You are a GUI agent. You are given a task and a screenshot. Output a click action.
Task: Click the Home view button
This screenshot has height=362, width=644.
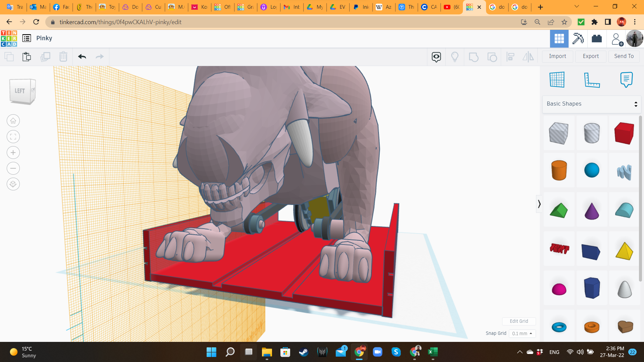[13, 121]
